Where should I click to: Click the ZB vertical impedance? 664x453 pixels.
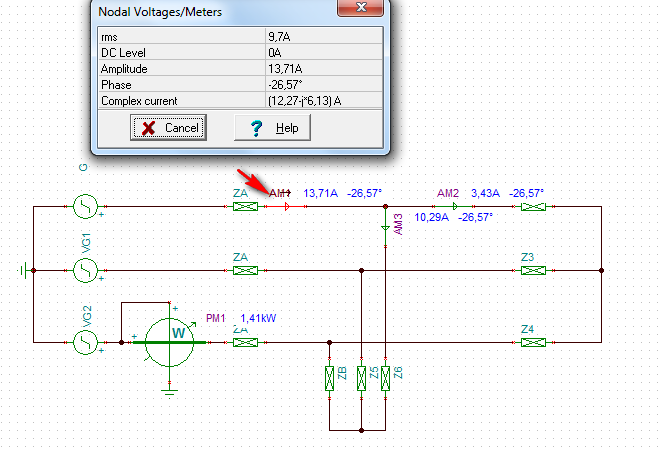click(x=331, y=378)
